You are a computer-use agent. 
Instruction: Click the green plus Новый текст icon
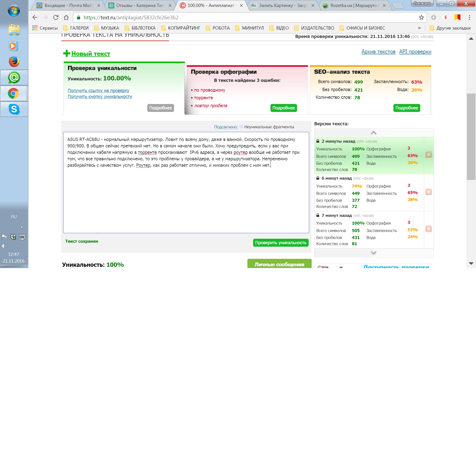point(66,53)
